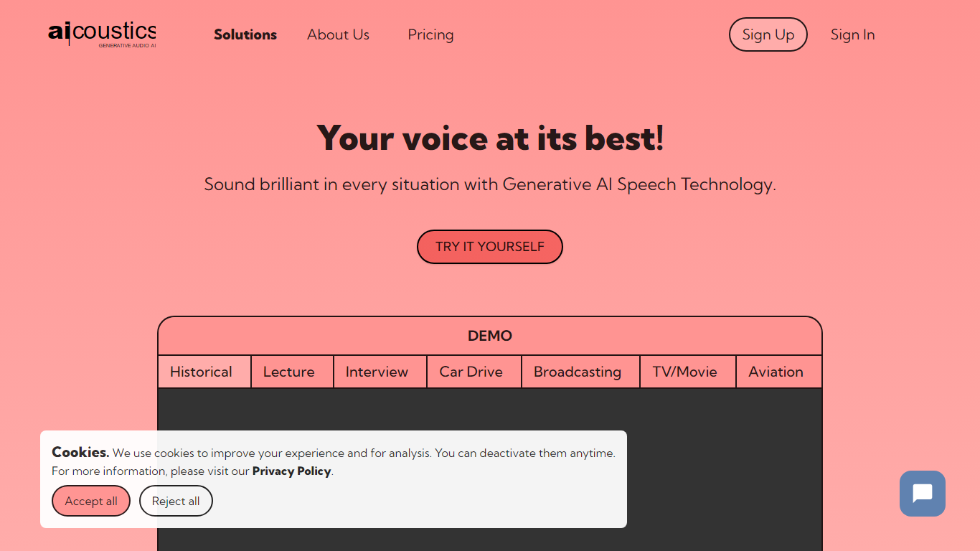Open the Solutions menu
980x551 pixels.
coord(245,34)
